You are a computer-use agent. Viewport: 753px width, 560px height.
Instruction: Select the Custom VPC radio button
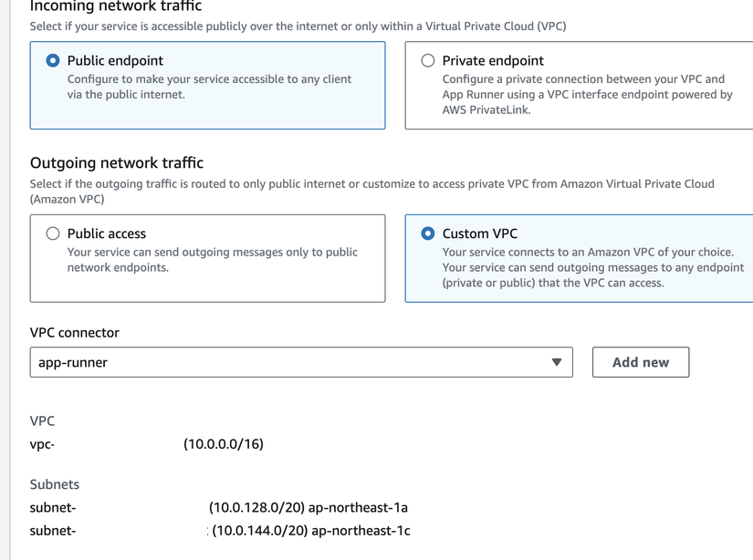click(427, 233)
